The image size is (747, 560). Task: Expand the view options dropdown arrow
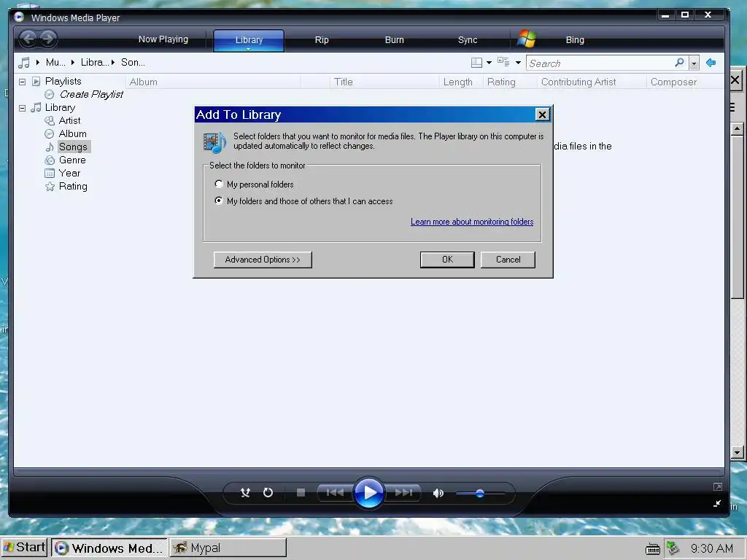point(518,63)
